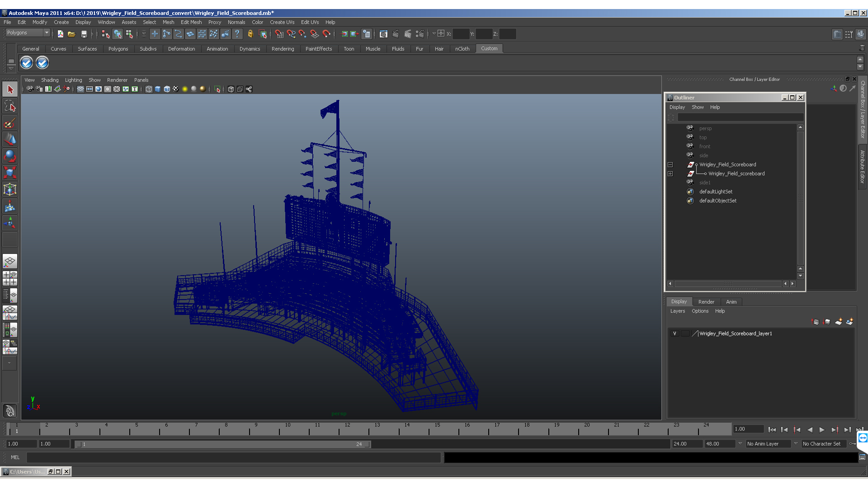Toggle wireframe shading in viewport toolbar
The width and height of the screenshot is (868, 488).
coord(149,89)
